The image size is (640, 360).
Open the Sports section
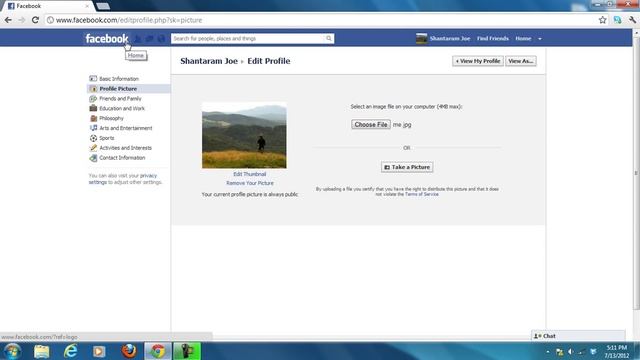(107, 138)
